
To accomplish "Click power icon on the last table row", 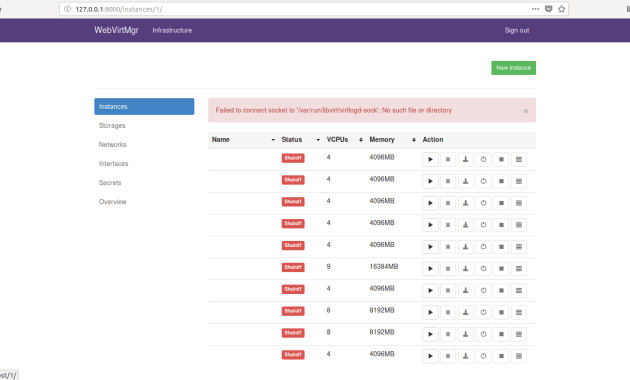I will tap(483, 356).
